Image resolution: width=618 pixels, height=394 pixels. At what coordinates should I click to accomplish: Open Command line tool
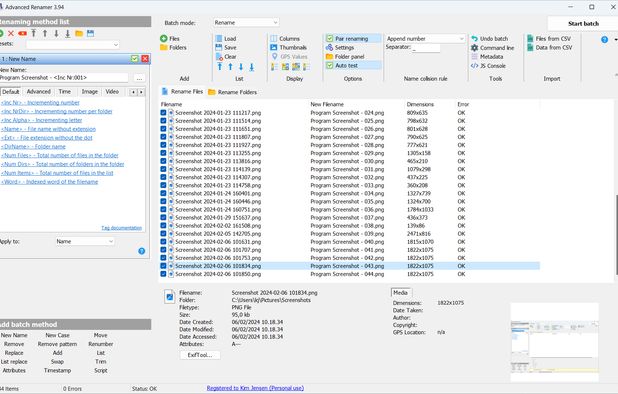pyautogui.click(x=493, y=48)
